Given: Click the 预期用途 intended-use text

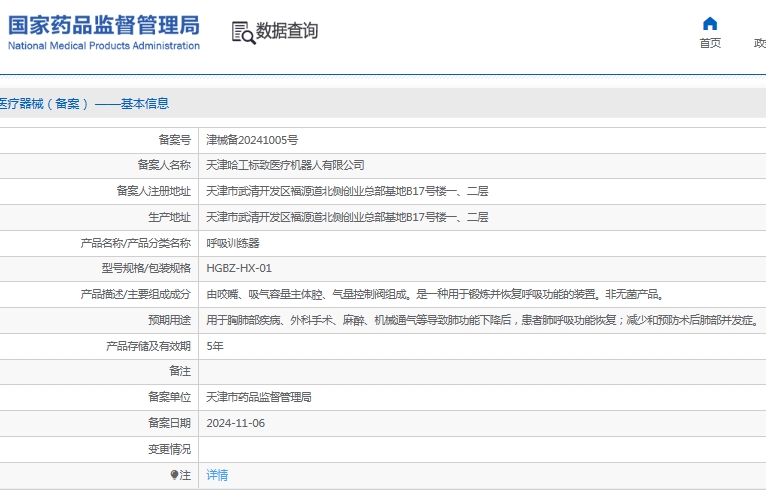Looking at the screenshot, I should 483,320.
